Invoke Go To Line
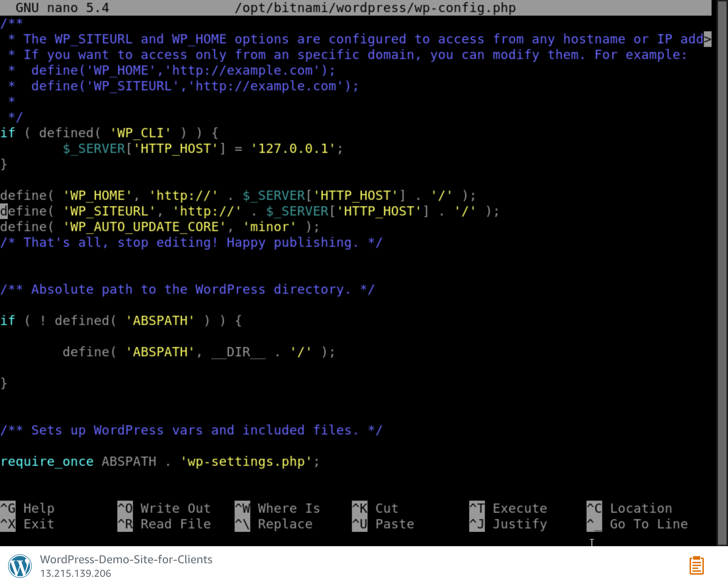 [648, 524]
